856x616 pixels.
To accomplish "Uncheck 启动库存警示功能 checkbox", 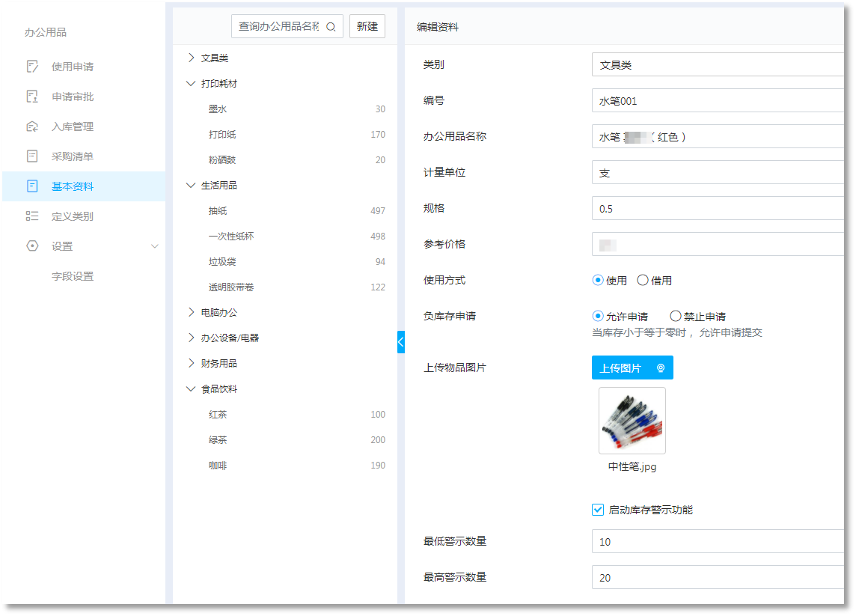I will [x=598, y=510].
